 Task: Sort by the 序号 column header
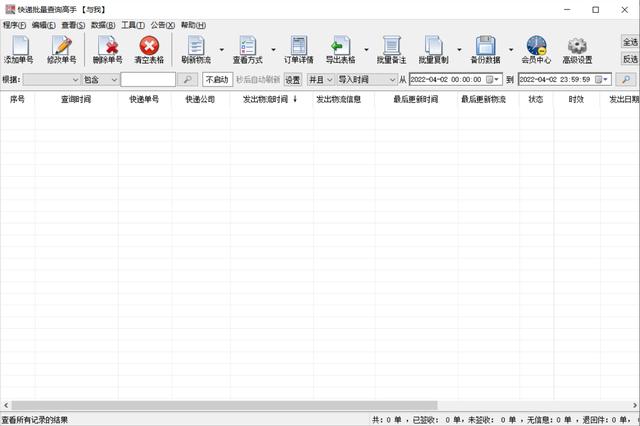pyautogui.click(x=18, y=99)
